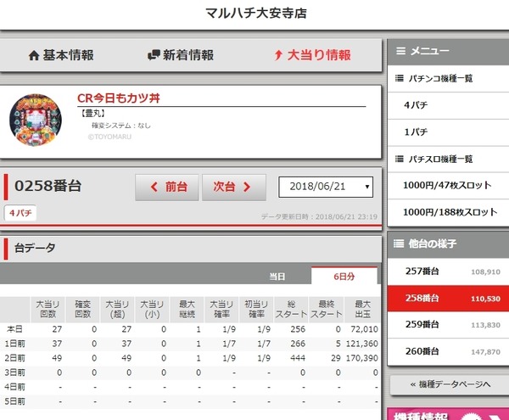Image resolution: width=509 pixels, height=420 pixels.
Task: Click 機種データページへ button
Action: (x=450, y=384)
